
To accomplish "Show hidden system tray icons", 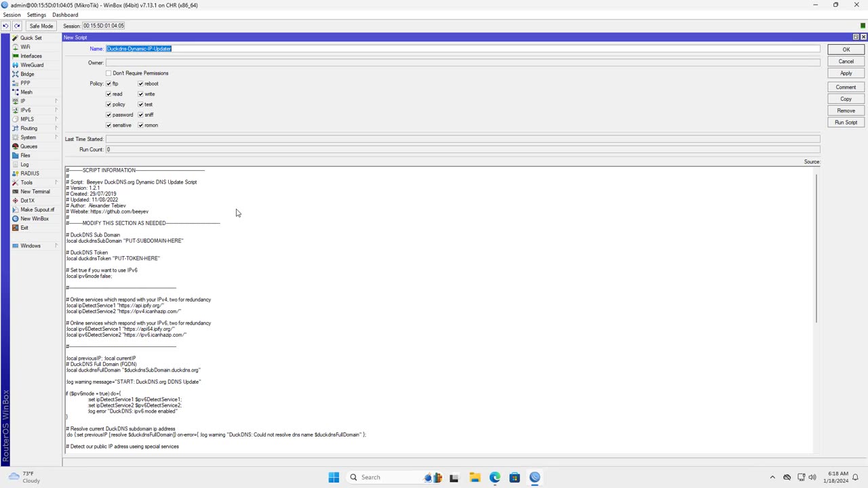I will (772, 477).
